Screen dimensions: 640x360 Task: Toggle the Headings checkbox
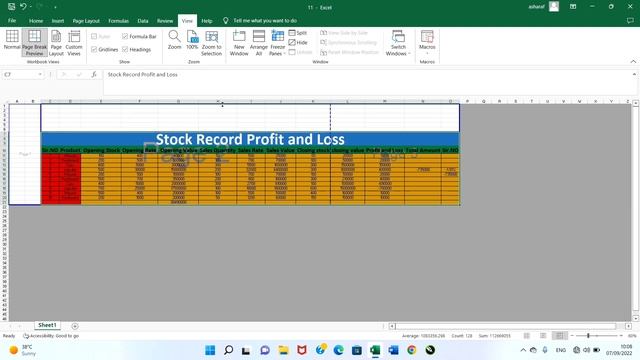tap(137, 49)
